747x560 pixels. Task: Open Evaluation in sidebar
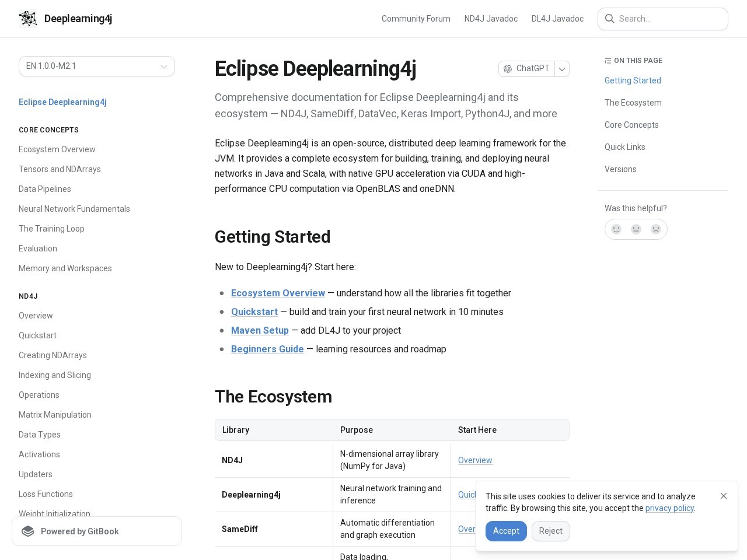(x=38, y=249)
